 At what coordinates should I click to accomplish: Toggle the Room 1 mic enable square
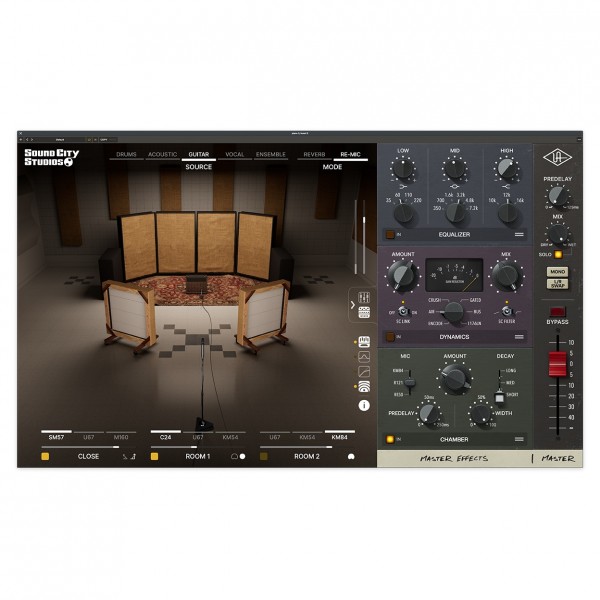[155, 456]
